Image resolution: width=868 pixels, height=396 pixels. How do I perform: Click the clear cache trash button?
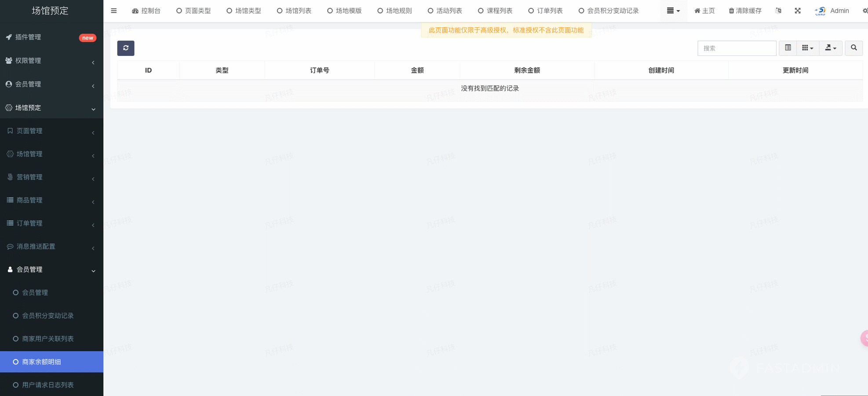click(x=745, y=11)
